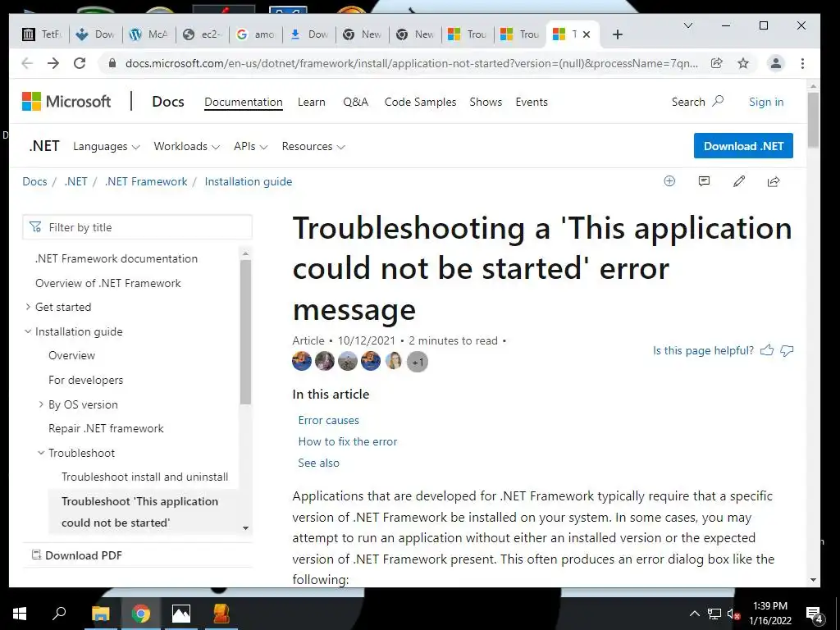Expand the Workloads dropdown

pyautogui.click(x=186, y=146)
